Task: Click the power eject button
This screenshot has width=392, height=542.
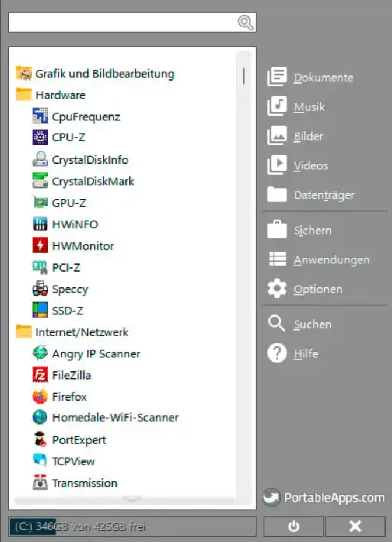Action: [x=293, y=526]
